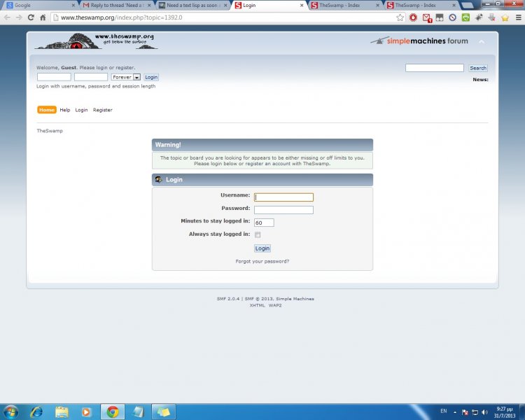The width and height of the screenshot is (525, 420).
Task: Open Windows Media Player from the taskbar
Action: 86,412
